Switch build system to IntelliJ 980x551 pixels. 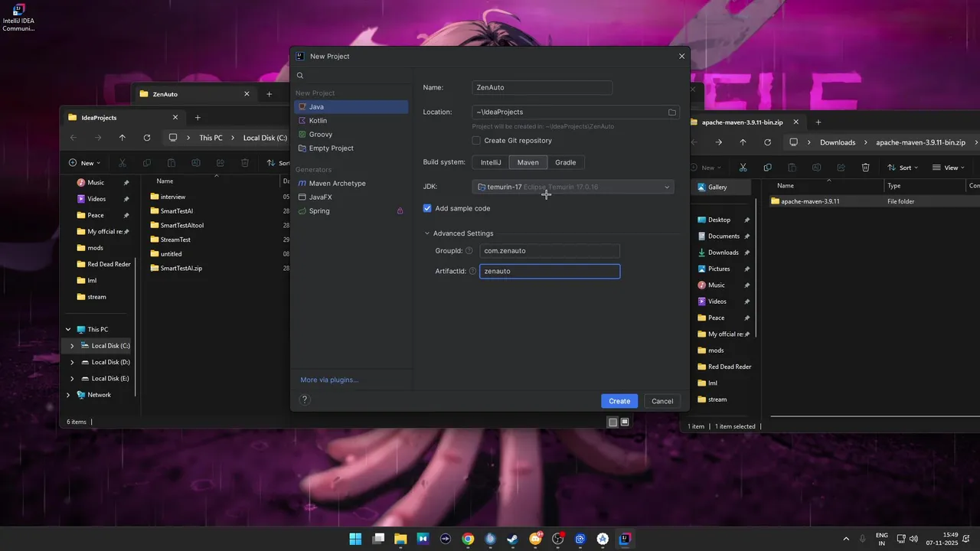[491, 162]
